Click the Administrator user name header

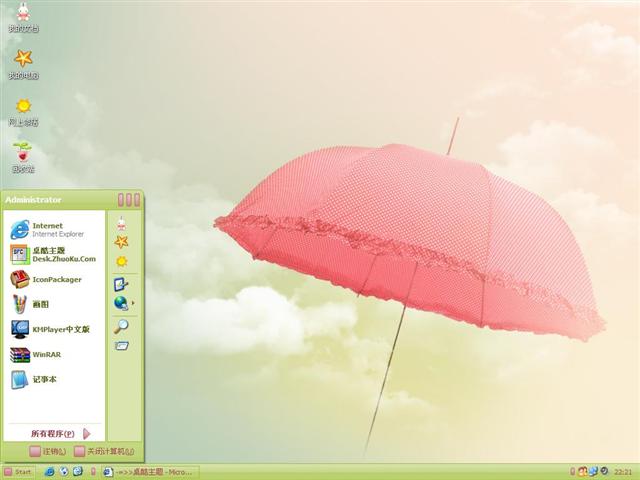(x=33, y=200)
